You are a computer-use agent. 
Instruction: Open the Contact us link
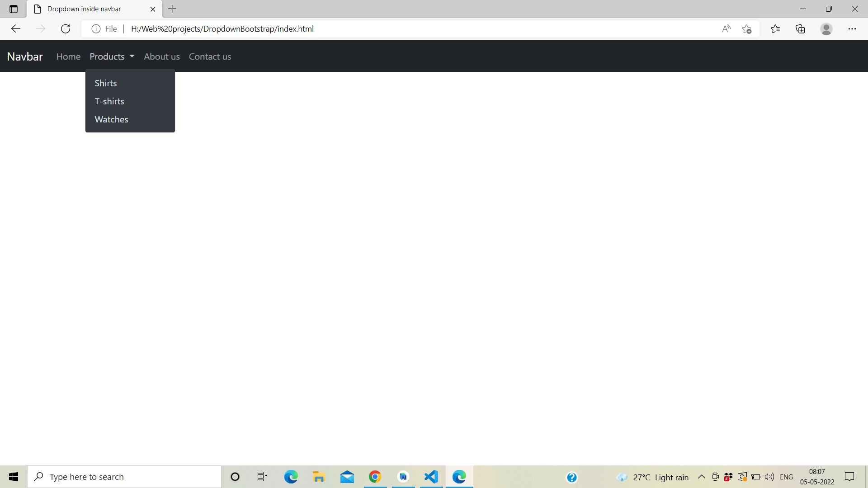pyautogui.click(x=210, y=56)
